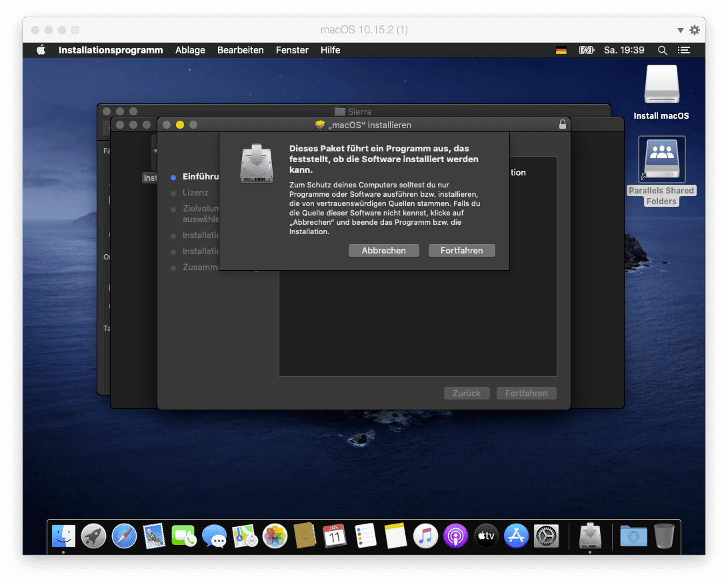Open the Fenster menu
The height and width of the screenshot is (583, 728).
[x=292, y=50]
